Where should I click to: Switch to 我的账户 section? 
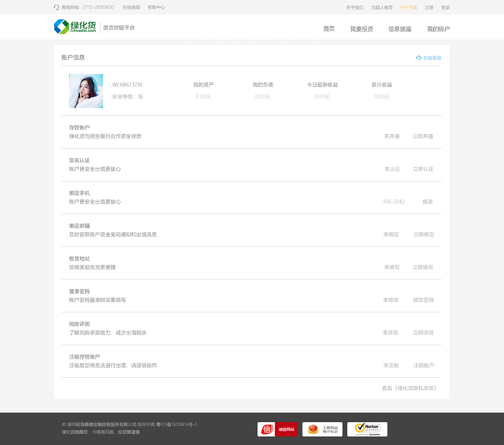click(438, 29)
